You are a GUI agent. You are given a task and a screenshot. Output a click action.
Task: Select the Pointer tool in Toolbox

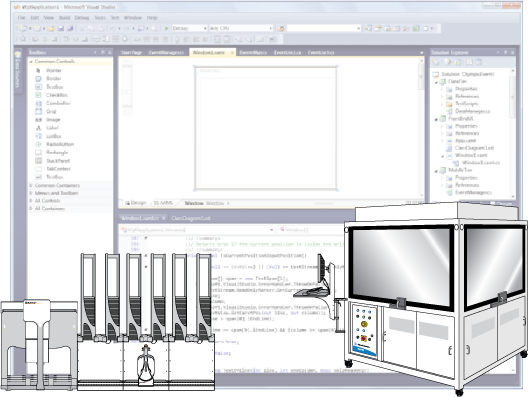(54, 70)
